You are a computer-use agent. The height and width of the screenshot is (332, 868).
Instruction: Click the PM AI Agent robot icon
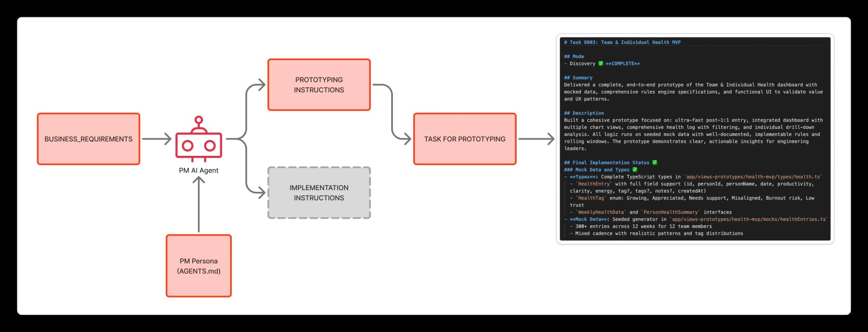tap(199, 140)
